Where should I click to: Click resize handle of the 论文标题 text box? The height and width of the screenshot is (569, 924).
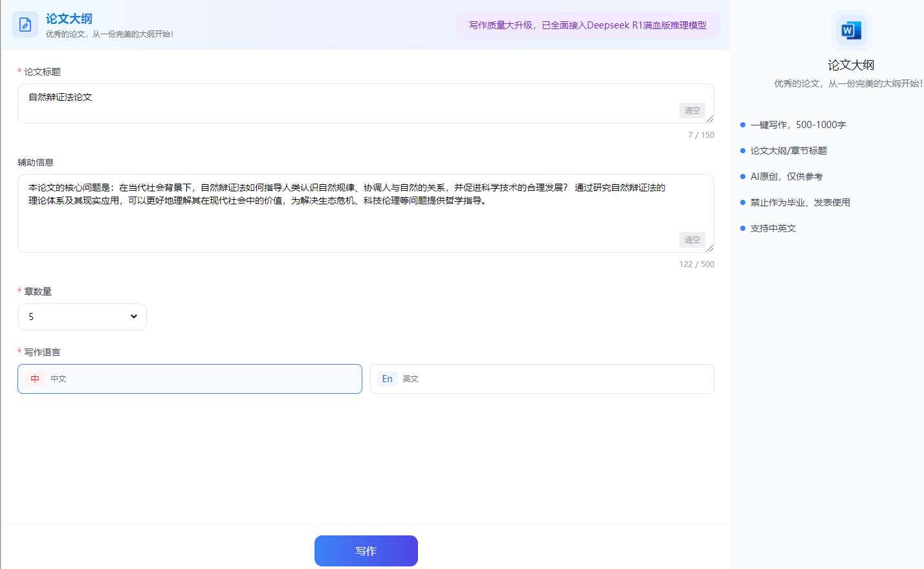coord(710,119)
